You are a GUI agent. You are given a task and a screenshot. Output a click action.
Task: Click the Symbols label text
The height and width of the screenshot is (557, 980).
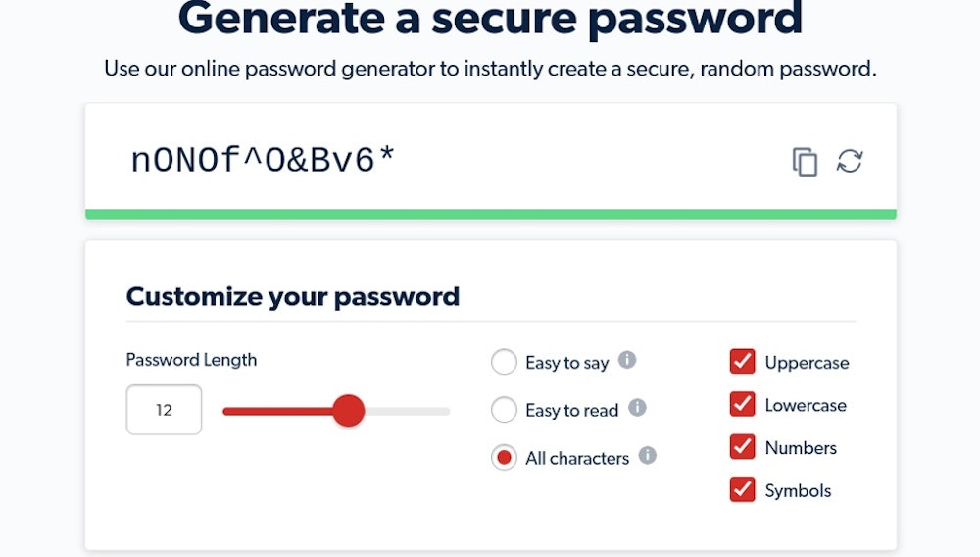[798, 491]
